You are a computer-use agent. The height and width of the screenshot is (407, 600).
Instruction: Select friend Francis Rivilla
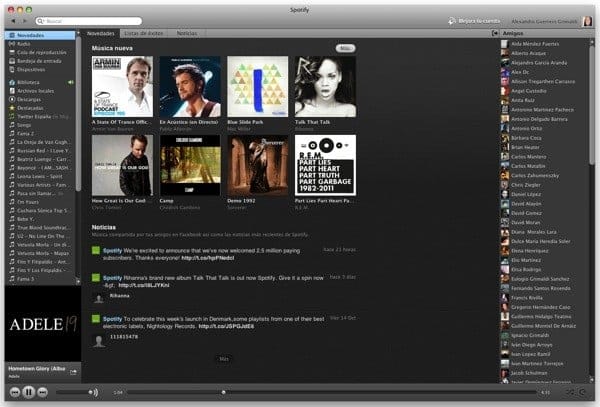click(x=544, y=298)
